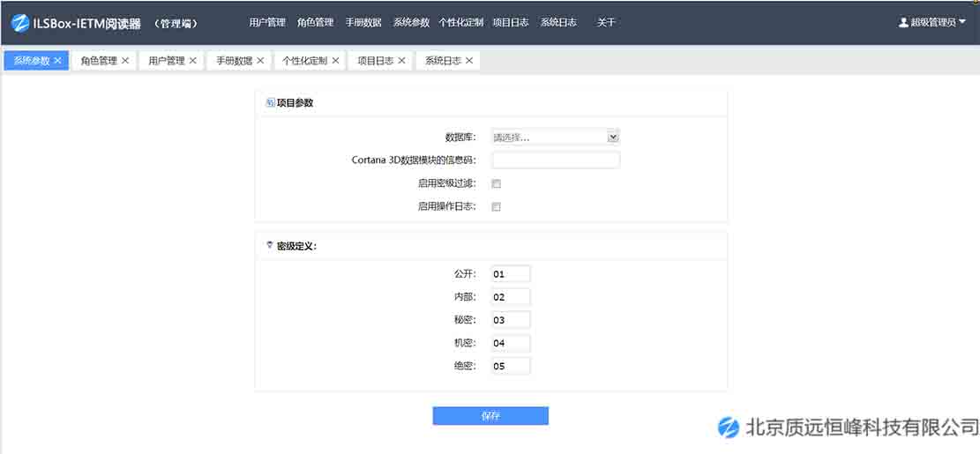This screenshot has height=454, width=980.
Task: Focus the 秘密 level input field
Action: pos(511,320)
